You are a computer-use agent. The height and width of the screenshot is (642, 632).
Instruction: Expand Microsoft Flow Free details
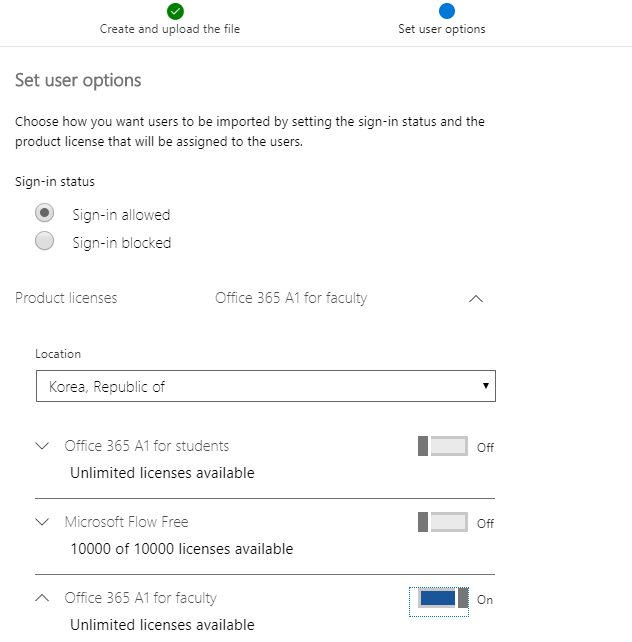click(x=42, y=522)
